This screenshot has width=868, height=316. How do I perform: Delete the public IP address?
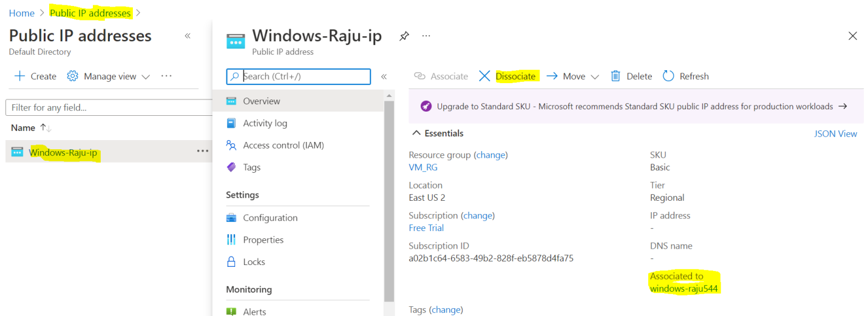tap(631, 76)
